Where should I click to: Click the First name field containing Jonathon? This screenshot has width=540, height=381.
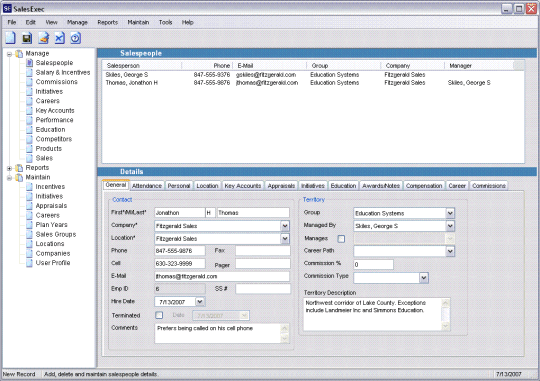tap(179, 213)
